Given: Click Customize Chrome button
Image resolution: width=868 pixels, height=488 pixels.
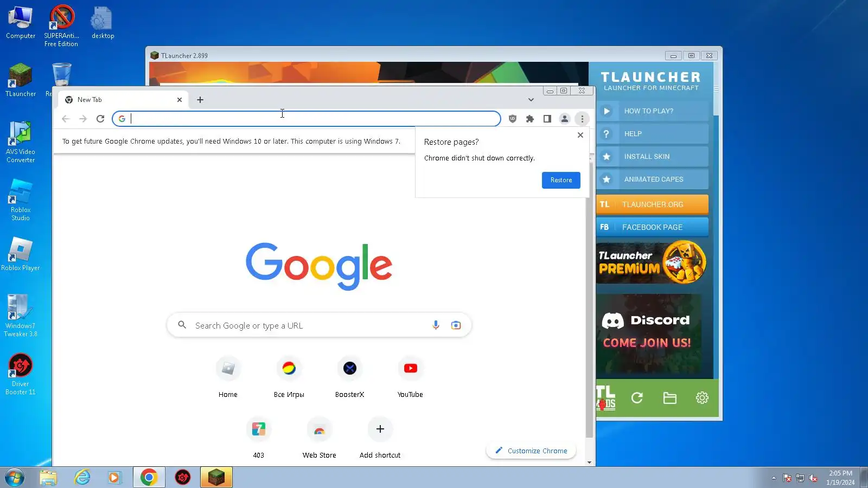Looking at the screenshot, I should coord(531,451).
